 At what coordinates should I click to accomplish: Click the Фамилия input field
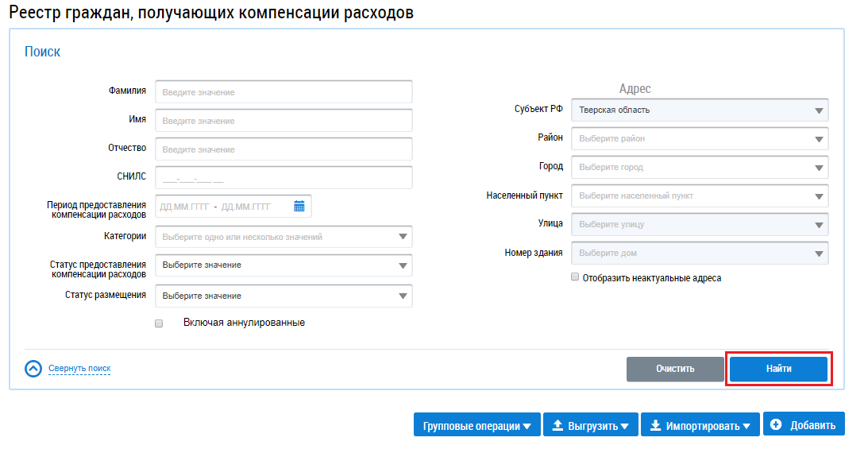(284, 92)
